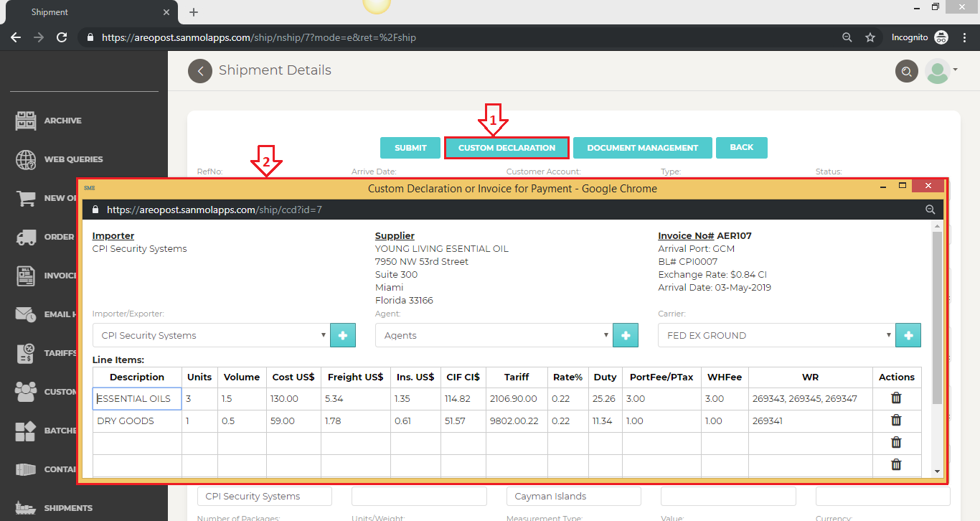Viewport: 980px width, 521px height.
Task: Click the CPI Security Systems field behind popup
Action: 264,497
